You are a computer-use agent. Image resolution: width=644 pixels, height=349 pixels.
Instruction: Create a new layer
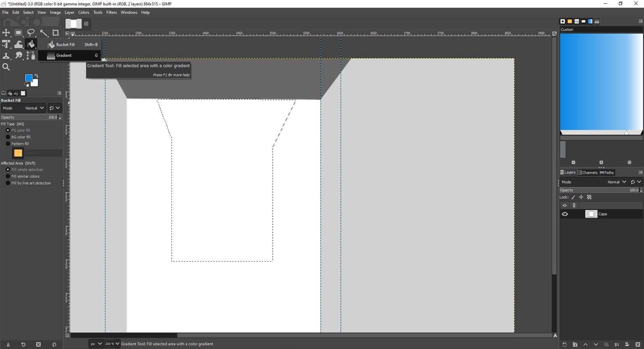pos(565,345)
